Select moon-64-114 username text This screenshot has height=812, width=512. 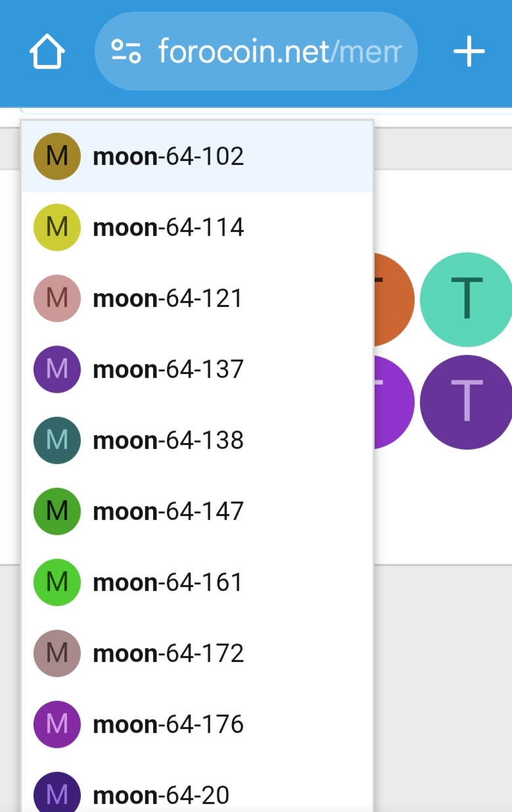click(168, 227)
